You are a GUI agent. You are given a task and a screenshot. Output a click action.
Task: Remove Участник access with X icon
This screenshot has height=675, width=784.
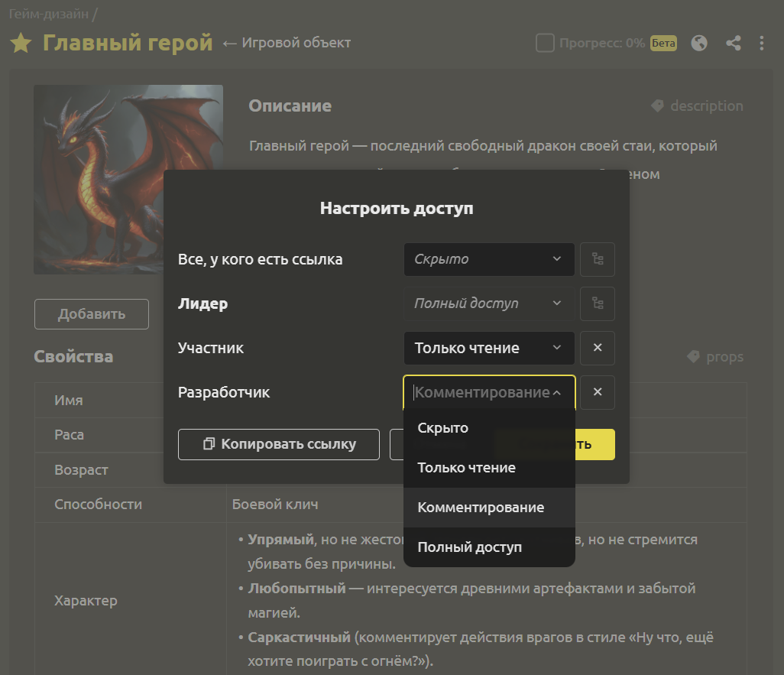pos(598,348)
